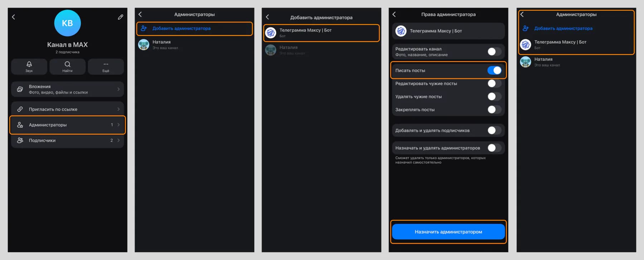The image size is (644, 260).
Task: Tap the bot avatar on the Добавить администратора screen
Action: click(x=271, y=33)
